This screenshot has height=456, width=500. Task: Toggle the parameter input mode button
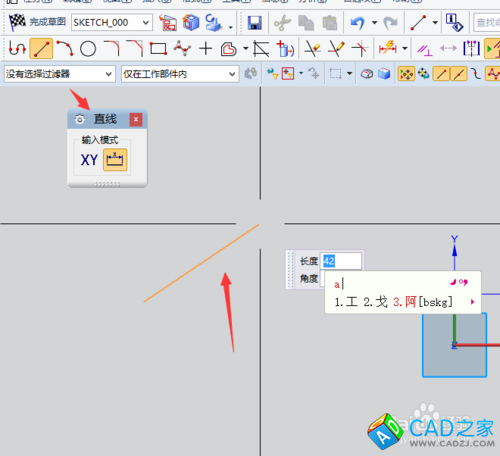(115, 160)
